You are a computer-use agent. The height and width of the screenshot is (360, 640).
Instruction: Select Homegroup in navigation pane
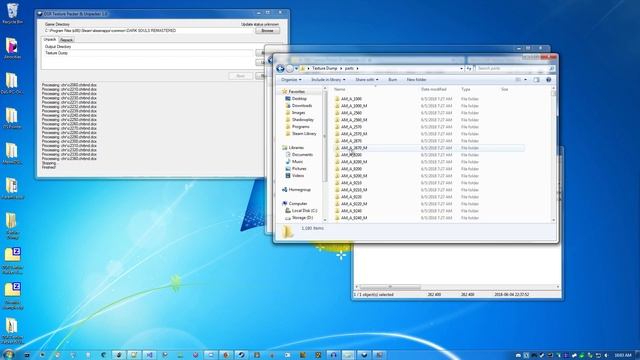click(300, 190)
